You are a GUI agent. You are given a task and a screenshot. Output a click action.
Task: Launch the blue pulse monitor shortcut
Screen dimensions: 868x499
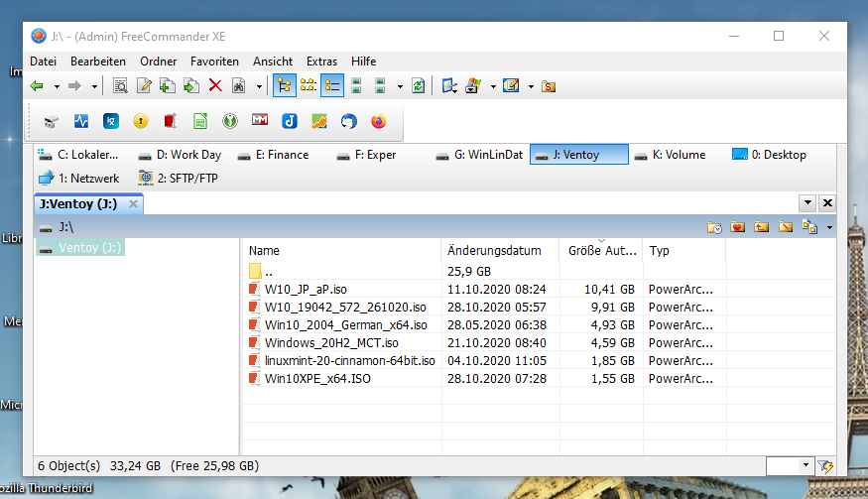(81, 121)
